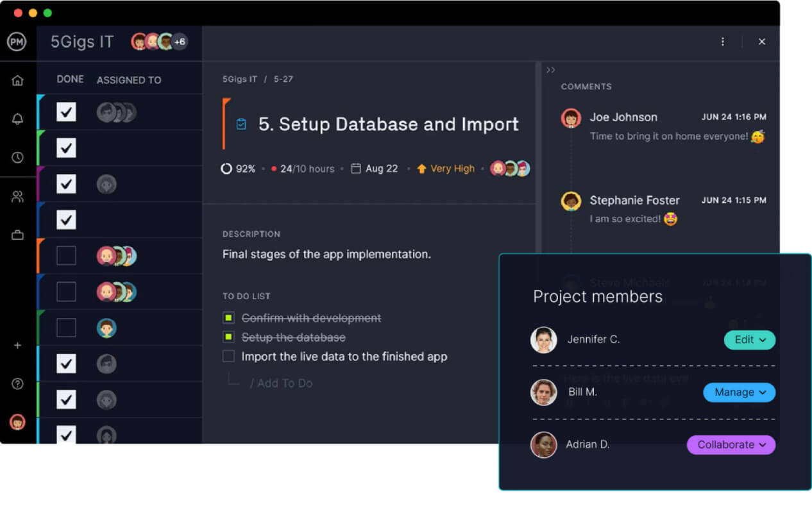The width and height of the screenshot is (812, 513).
Task: Click the first row's assigned avatars
Action: [x=116, y=112]
